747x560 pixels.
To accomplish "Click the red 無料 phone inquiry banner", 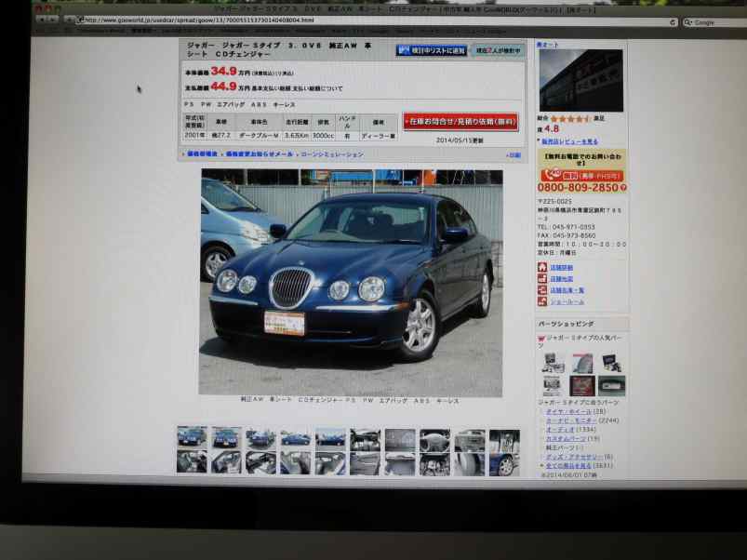I will (581, 176).
